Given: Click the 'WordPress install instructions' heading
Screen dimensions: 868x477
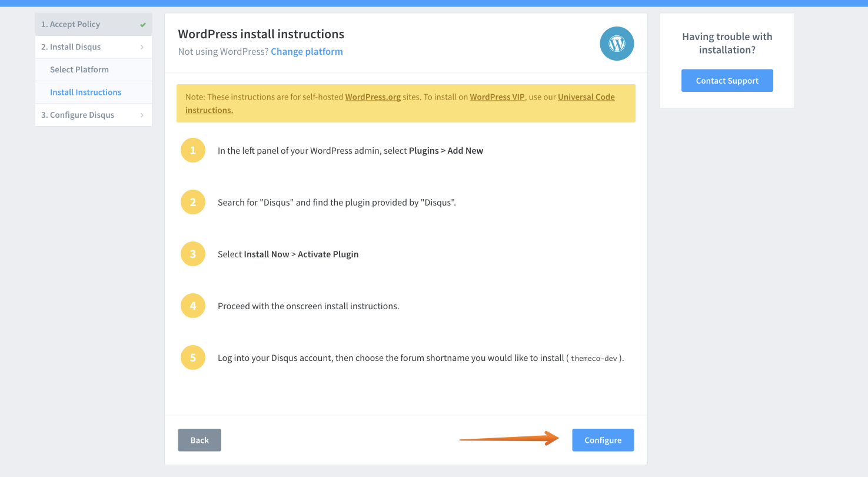Looking at the screenshot, I should [261, 34].
